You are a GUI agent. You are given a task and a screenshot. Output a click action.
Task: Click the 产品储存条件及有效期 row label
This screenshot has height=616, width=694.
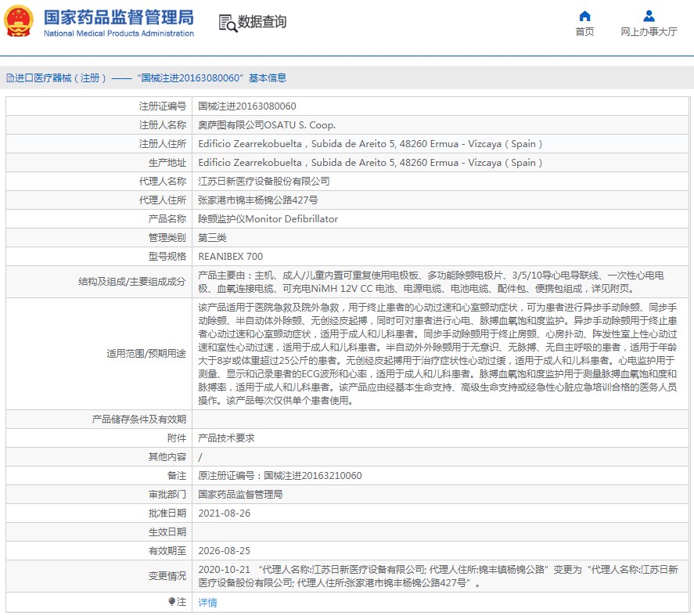139,420
